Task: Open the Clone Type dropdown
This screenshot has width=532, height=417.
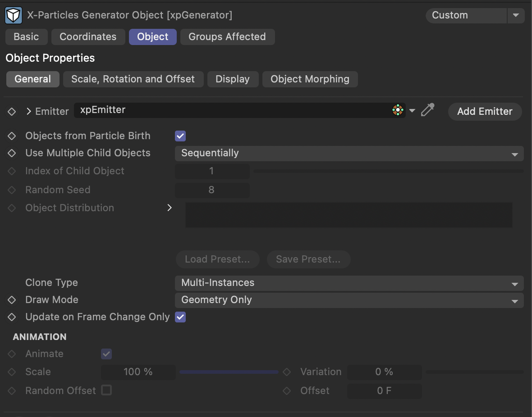Action: (x=349, y=283)
